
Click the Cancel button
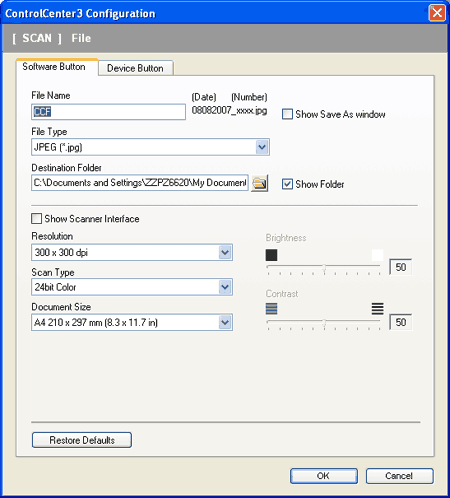tap(399, 476)
